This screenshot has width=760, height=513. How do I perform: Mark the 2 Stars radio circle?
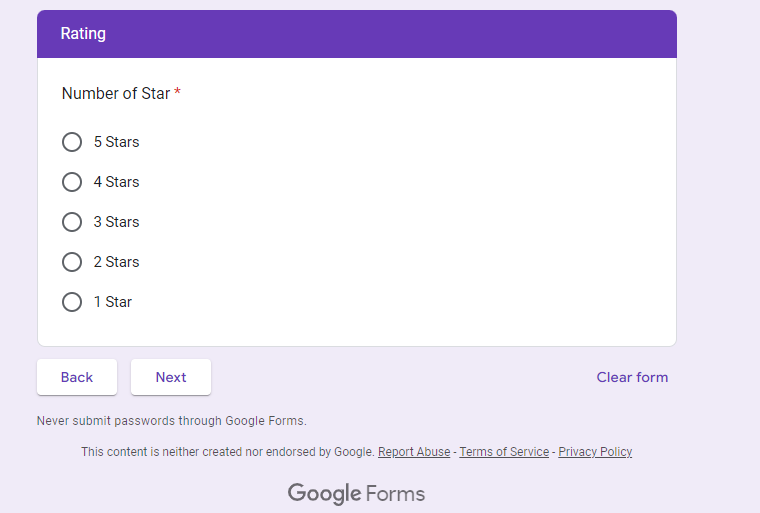click(x=72, y=262)
